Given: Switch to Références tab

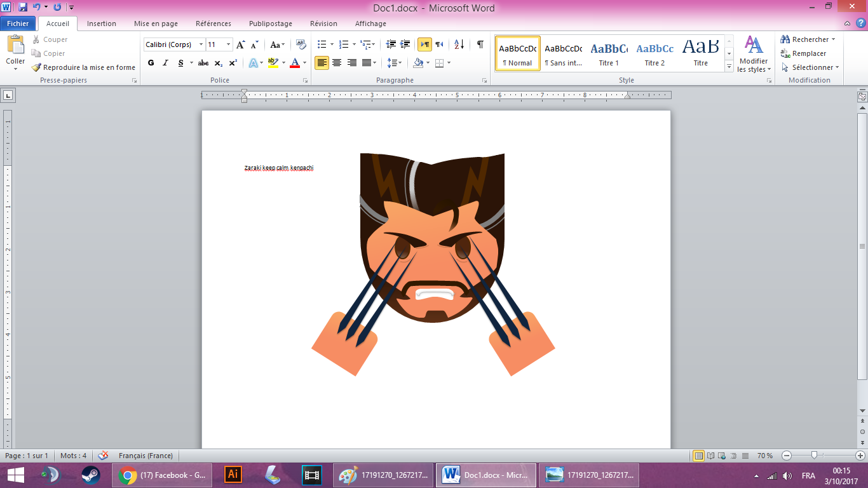Looking at the screenshot, I should 214,24.
